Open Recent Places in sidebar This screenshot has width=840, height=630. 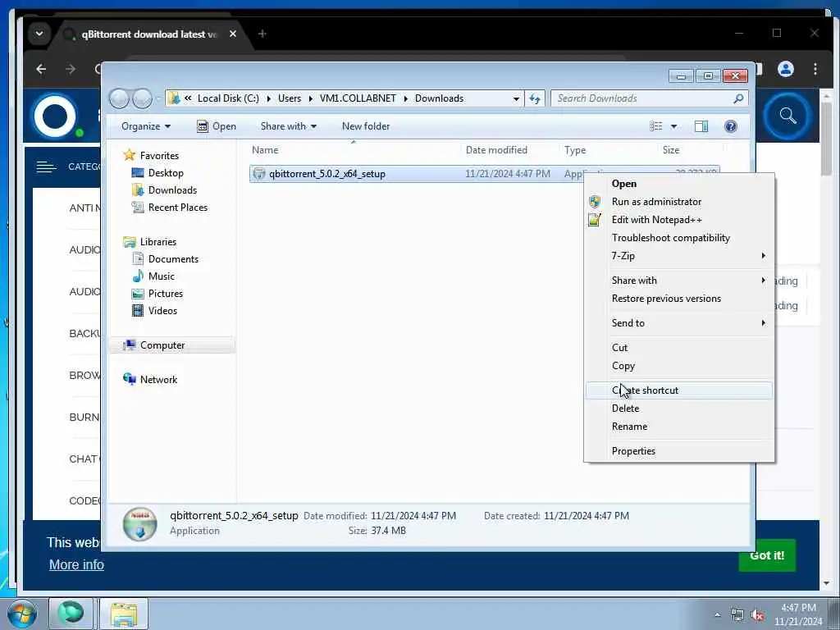(177, 208)
